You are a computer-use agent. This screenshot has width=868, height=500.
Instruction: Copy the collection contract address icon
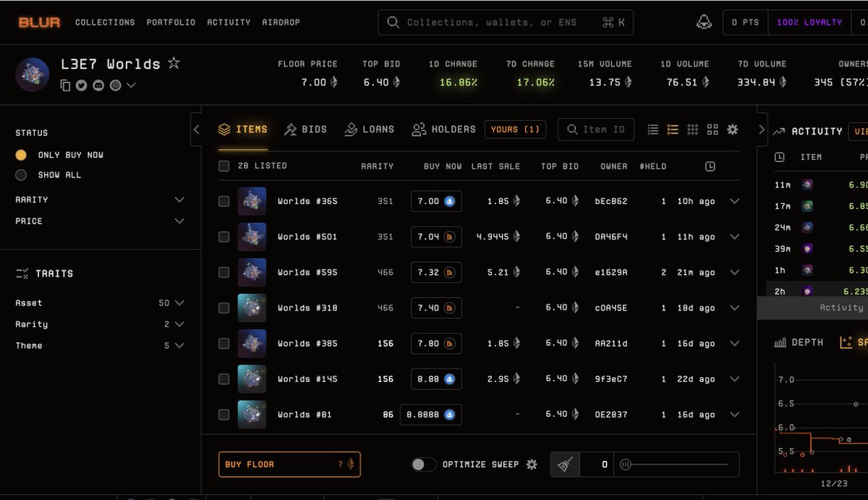pyautogui.click(x=65, y=85)
